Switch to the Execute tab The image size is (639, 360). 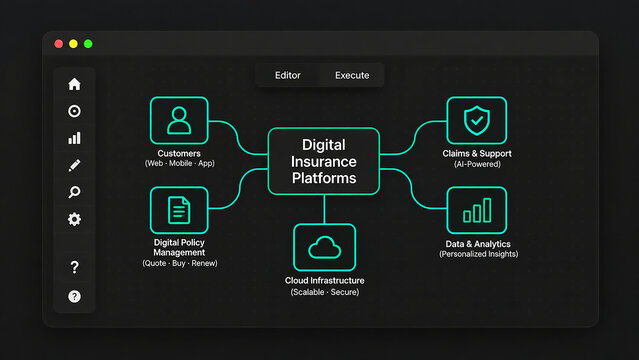pos(352,75)
